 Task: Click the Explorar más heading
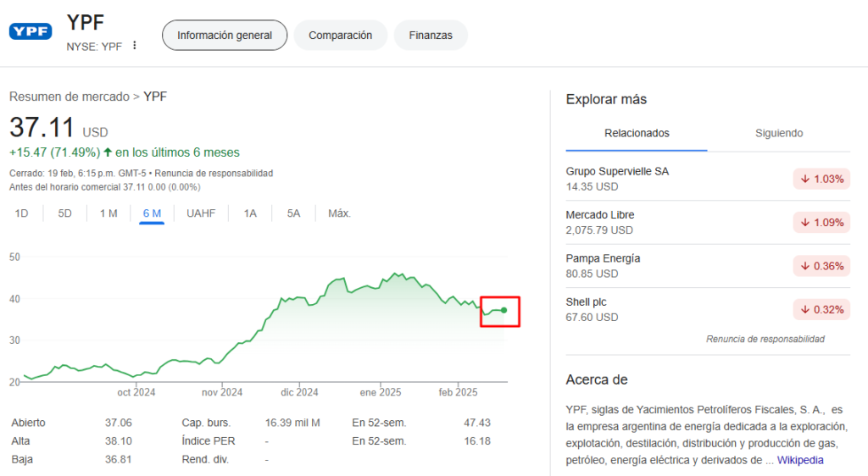[606, 99]
